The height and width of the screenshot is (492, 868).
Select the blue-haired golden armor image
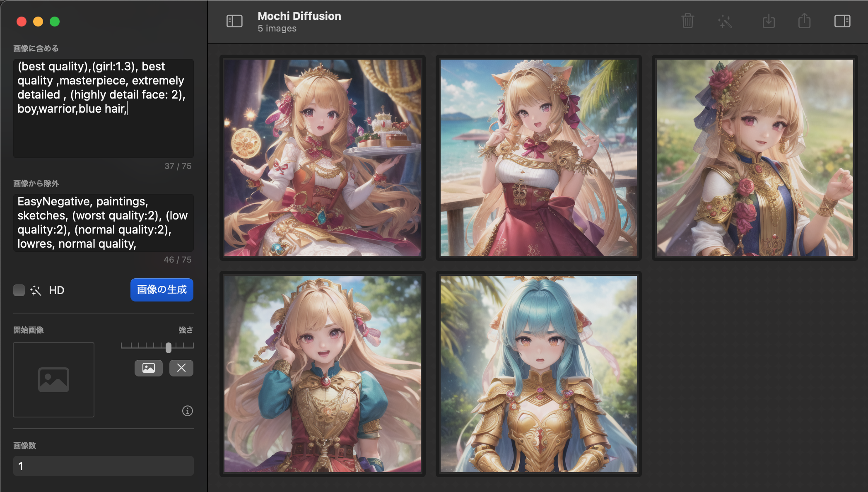coord(538,374)
